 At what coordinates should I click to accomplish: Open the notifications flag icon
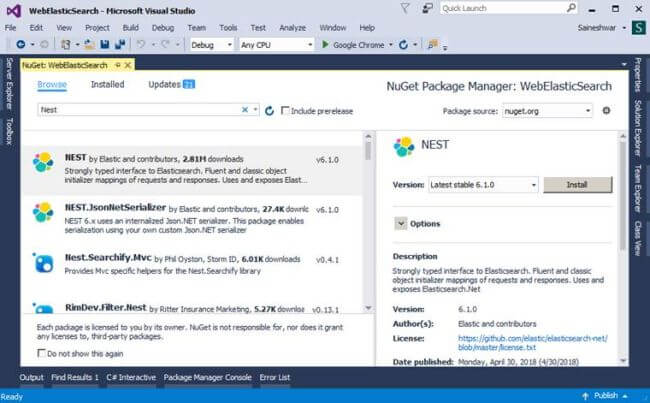(x=405, y=8)
